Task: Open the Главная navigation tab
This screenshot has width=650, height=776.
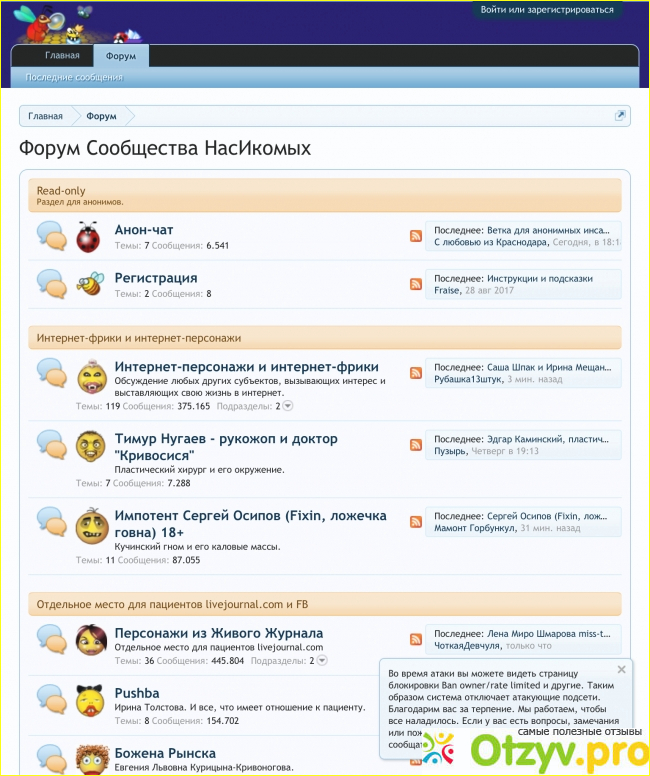Action: (62, 56)
